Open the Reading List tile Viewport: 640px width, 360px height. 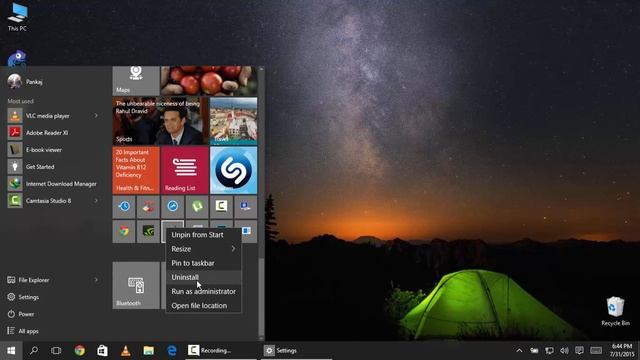184,170
